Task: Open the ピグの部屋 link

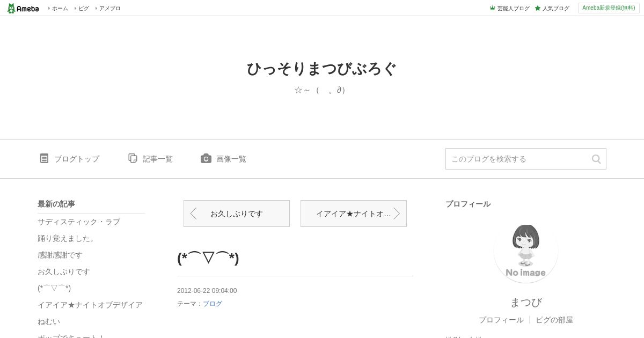Action: [554, 320]
